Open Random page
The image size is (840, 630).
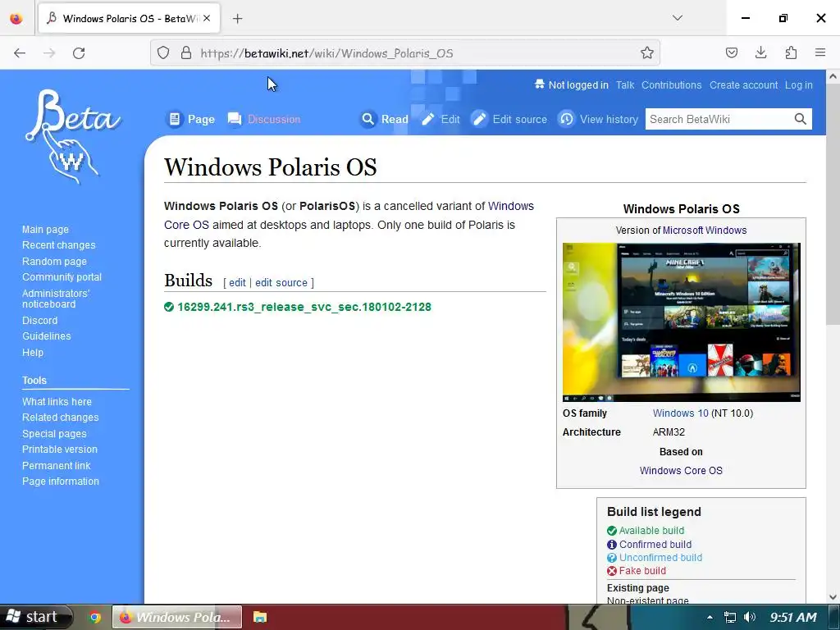pyautogui.click(x=54, y=262)
